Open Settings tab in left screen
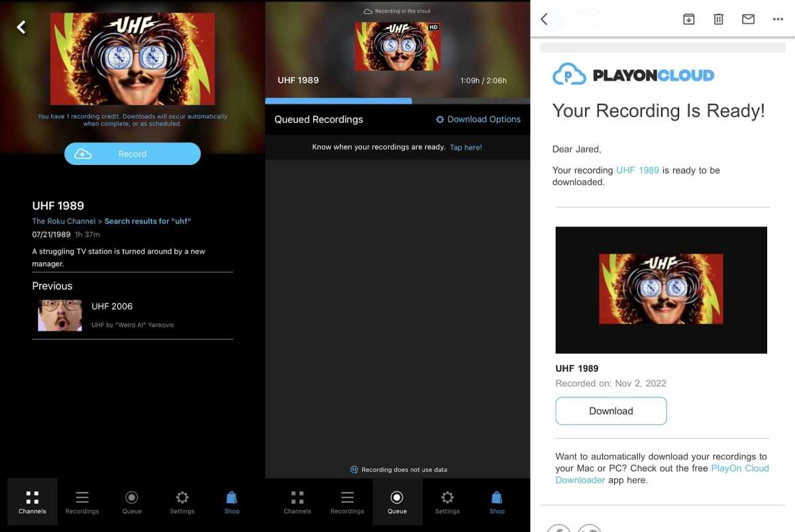 pos(182,503)
